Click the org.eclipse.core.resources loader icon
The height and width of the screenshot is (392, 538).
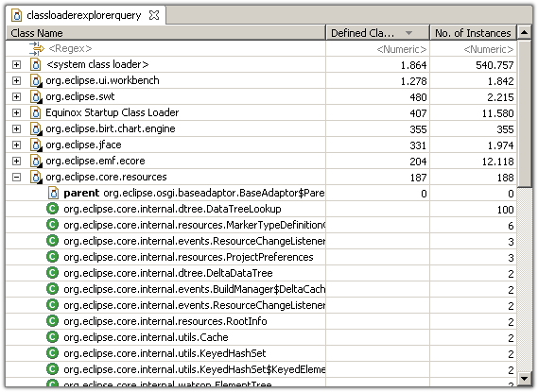tap(36, 178)
